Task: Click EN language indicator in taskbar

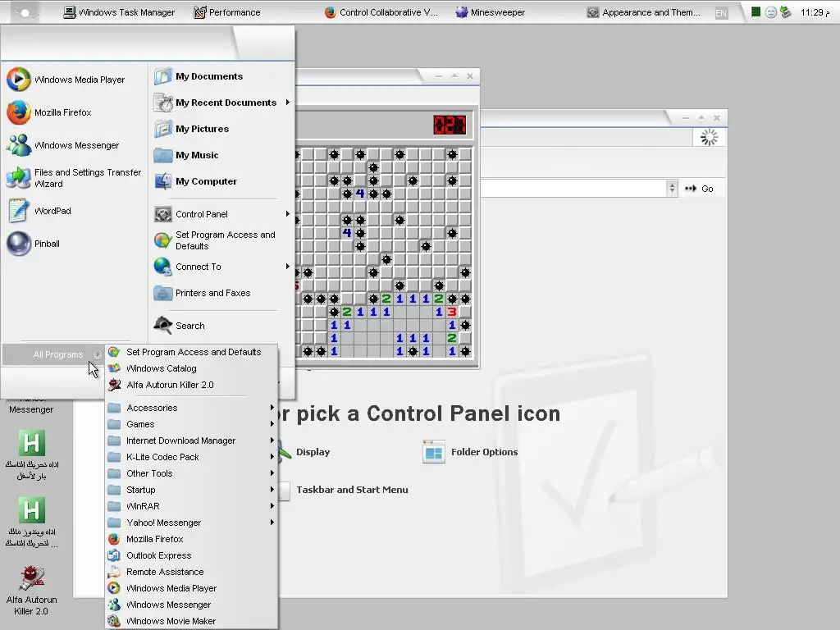Action: click(721, 13)
